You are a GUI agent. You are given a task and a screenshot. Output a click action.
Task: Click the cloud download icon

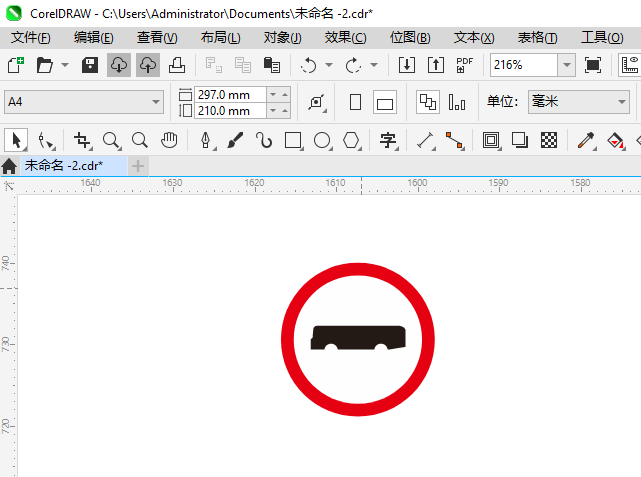pos(119,65)
